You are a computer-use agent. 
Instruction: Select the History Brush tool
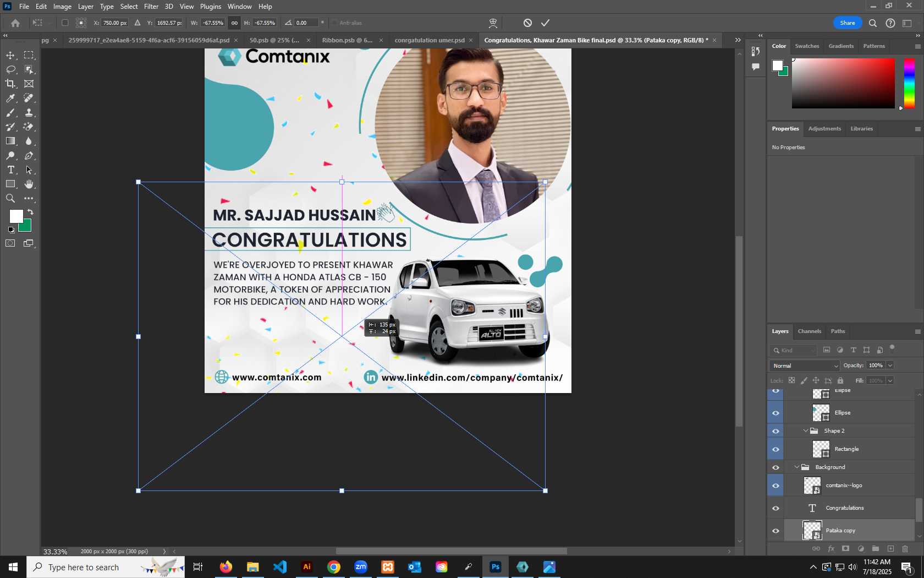coord(10,127)
